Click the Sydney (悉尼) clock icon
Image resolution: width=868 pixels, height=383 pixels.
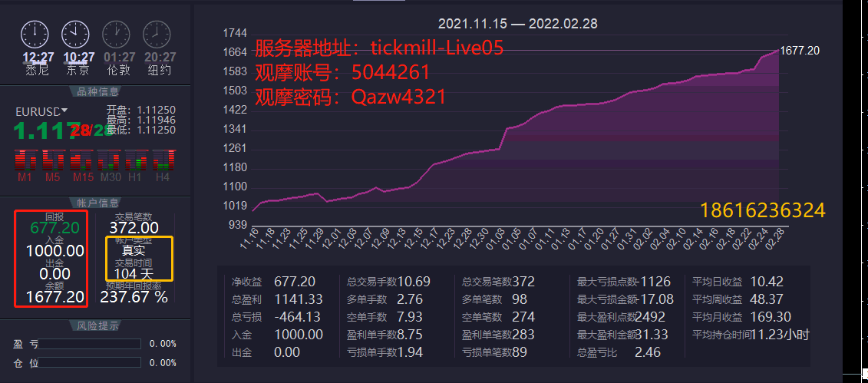35,35
